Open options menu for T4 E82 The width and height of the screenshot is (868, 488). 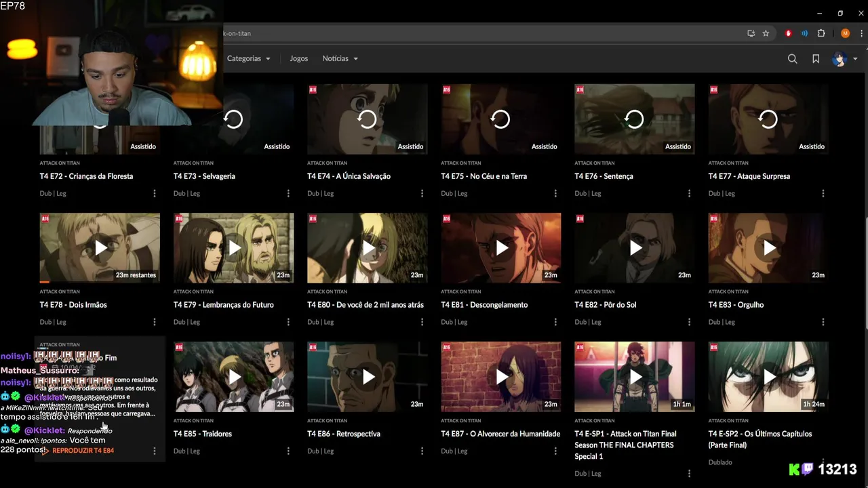(689, 322)
